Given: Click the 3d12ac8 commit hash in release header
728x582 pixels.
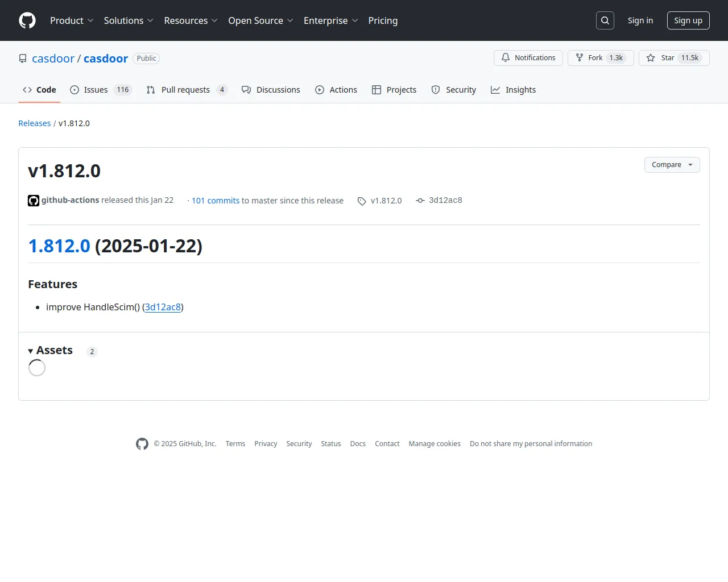Looking at the screenshot, I should click(x=445, y=200).
